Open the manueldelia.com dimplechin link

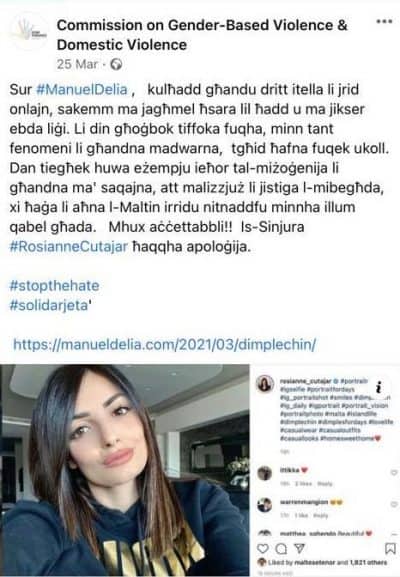pos(164,345)
